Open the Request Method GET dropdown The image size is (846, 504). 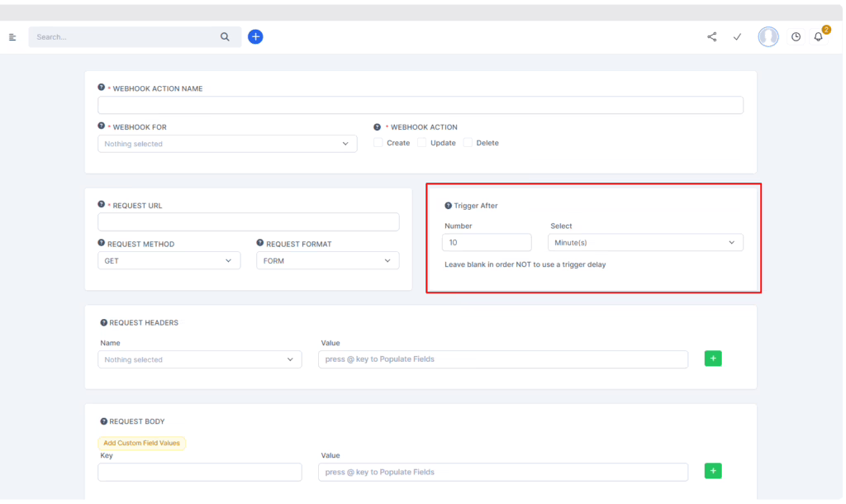click(x=169, y=260)
